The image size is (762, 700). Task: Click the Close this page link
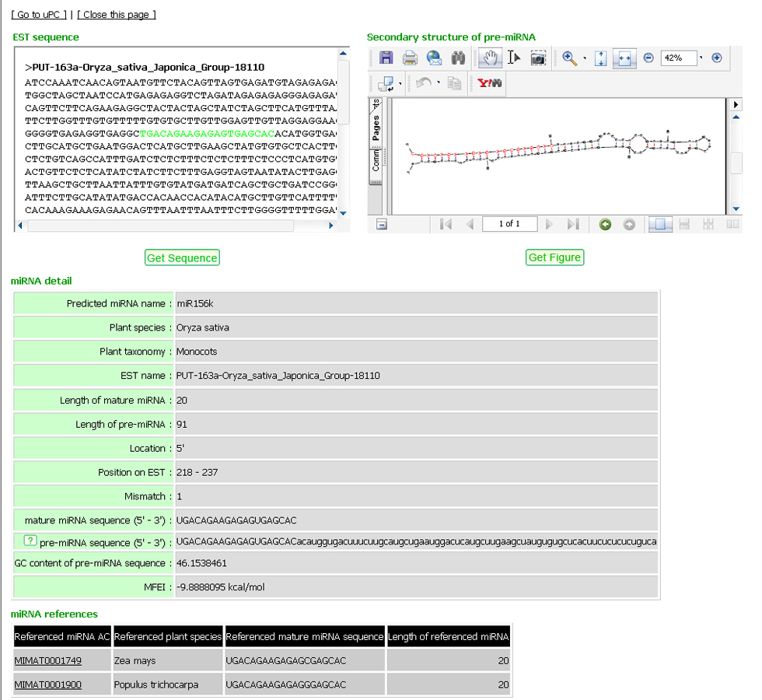tap(116, 15)
